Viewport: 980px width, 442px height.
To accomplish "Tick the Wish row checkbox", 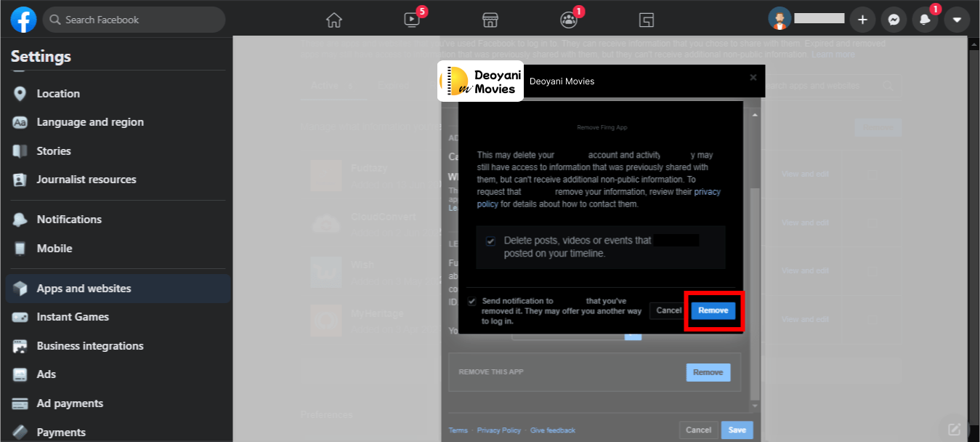I will click(872, 271).
